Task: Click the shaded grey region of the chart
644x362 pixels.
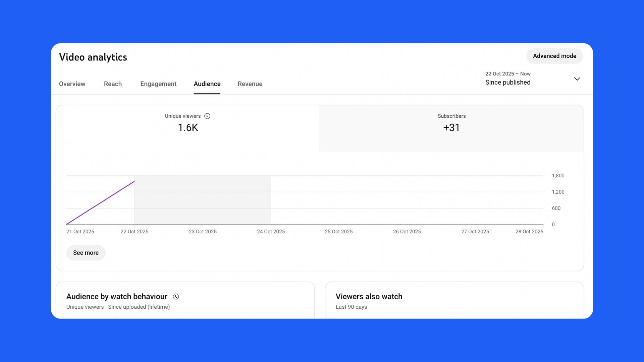Action: click(203, 200)
